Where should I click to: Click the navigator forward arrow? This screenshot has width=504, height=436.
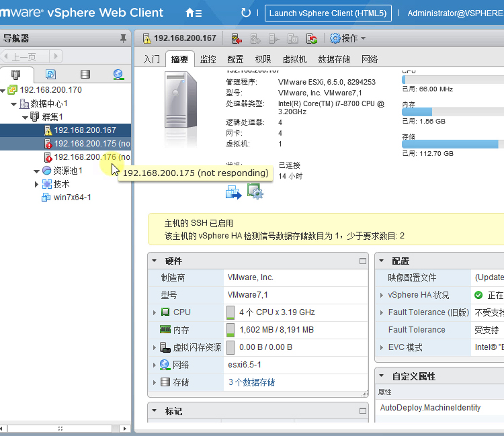(x=56, y=56)
